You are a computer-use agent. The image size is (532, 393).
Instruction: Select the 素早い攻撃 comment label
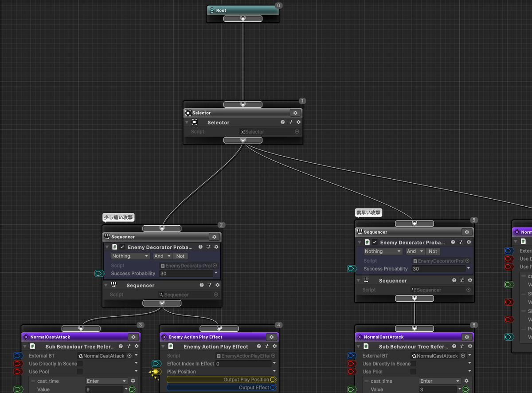pyautogui.click(x=369, y=213)
